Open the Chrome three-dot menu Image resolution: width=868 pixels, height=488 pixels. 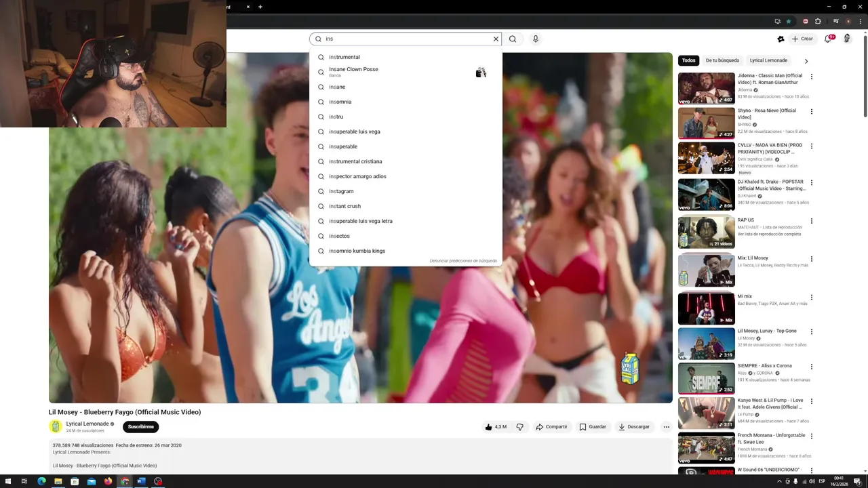pyautogui.click(x=859, y=21)
